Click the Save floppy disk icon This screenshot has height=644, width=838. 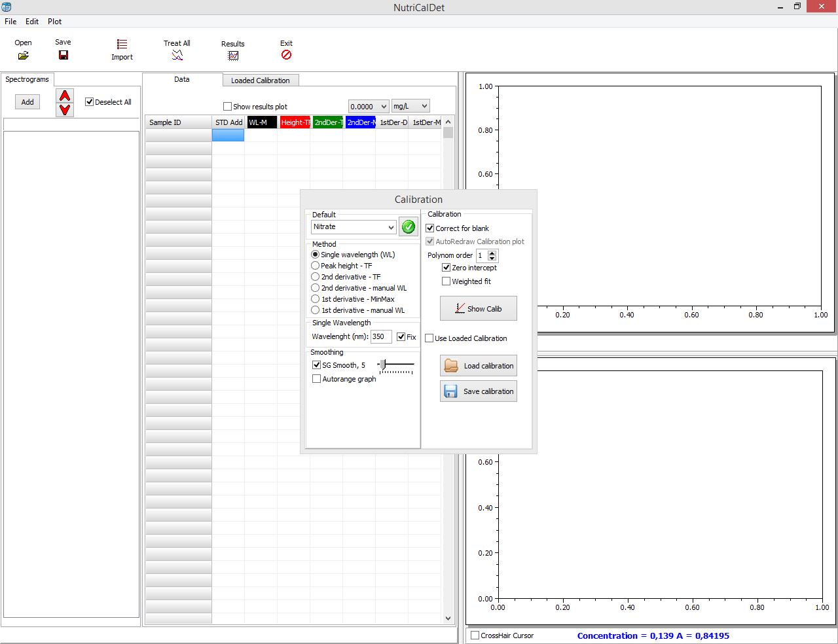63,55
